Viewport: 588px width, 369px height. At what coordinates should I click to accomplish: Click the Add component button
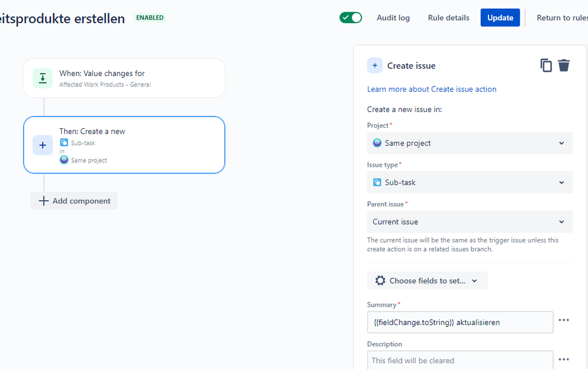(74, 201)
